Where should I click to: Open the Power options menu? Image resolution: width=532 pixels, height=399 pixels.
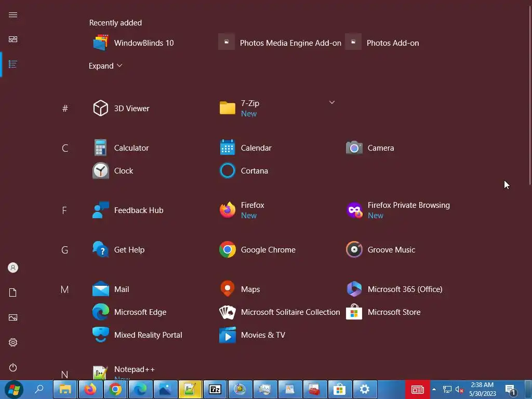click(x=13, y=367)
